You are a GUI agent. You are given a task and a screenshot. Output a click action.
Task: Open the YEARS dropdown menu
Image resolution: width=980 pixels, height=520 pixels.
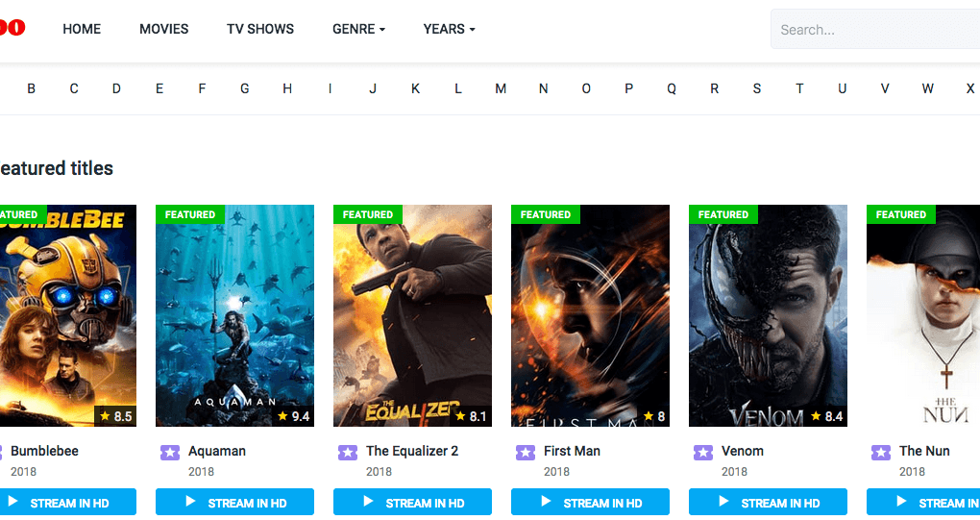click(449, 29)
